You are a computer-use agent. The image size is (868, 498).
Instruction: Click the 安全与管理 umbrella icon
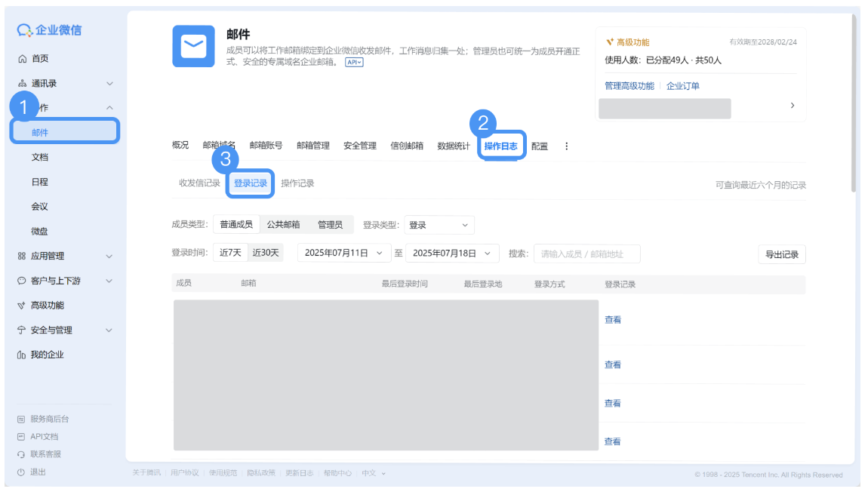(x=22, y=330)
